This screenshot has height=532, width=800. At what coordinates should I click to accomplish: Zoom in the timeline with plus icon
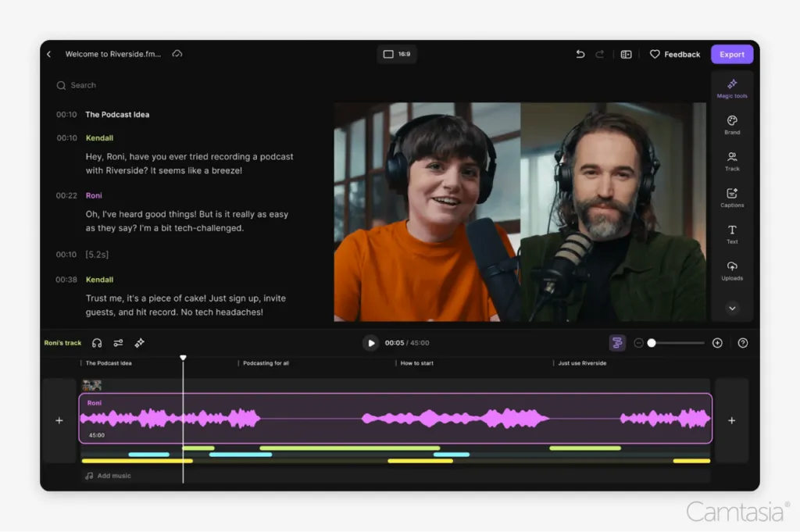pos(717,343)
